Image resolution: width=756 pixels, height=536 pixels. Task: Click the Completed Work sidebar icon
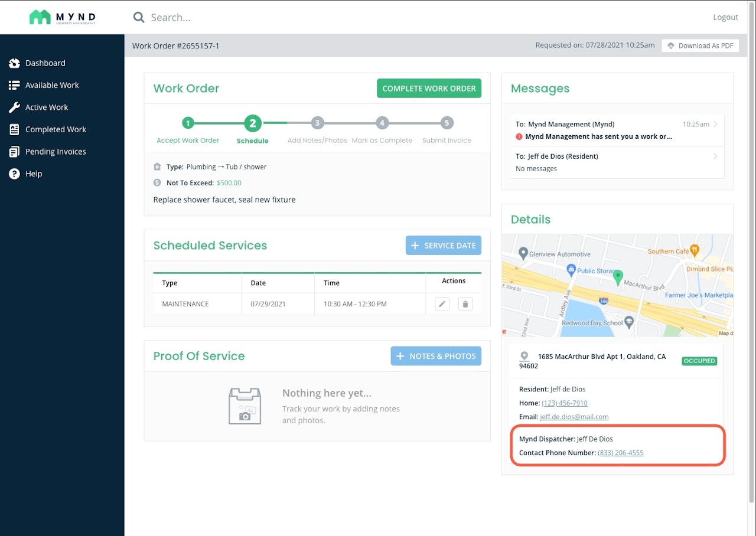point(15,129)
